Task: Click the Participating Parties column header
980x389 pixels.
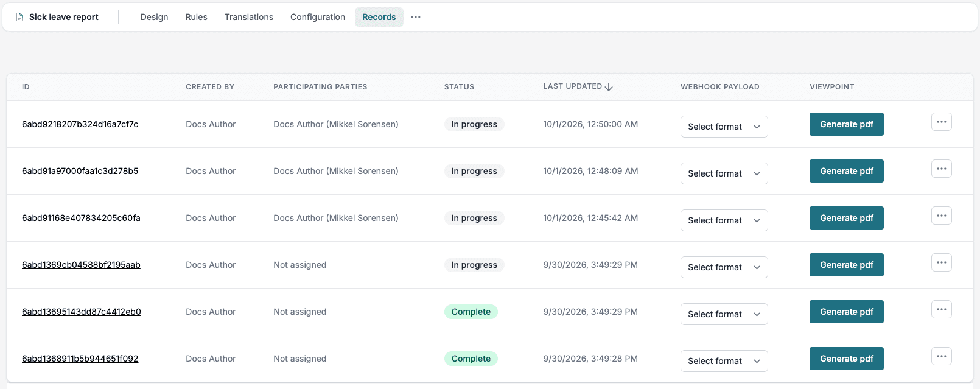Action: pyautogui.click(x=320, y=87)
